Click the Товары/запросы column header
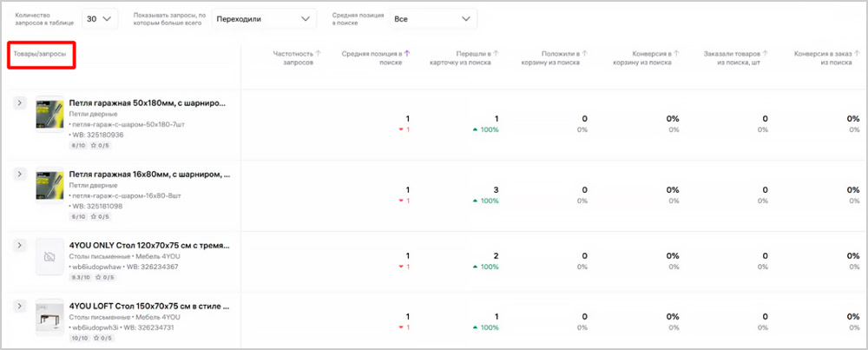This screenshot has width=868, height=350. (41, 55)
